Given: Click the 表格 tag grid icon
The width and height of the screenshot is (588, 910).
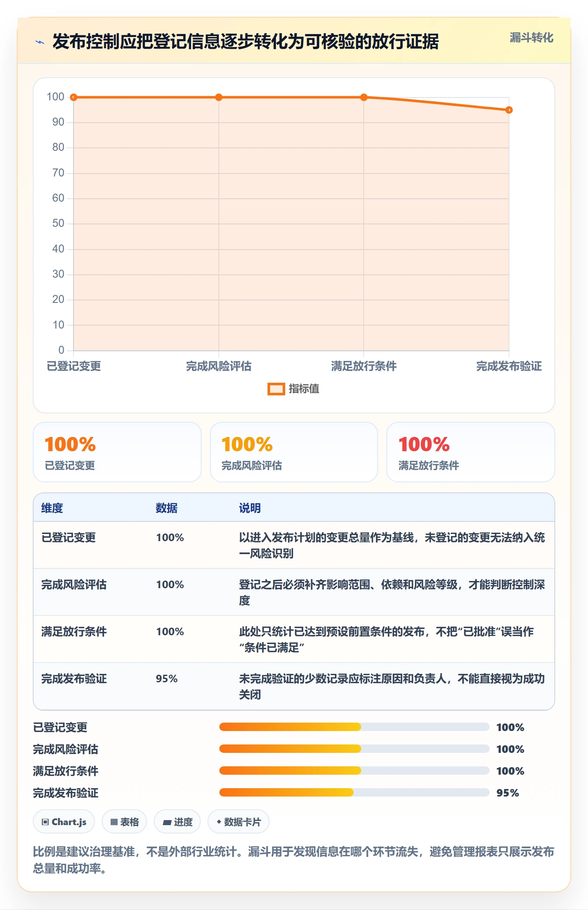Looking at the screenshot, I should [x=114, y=822].
